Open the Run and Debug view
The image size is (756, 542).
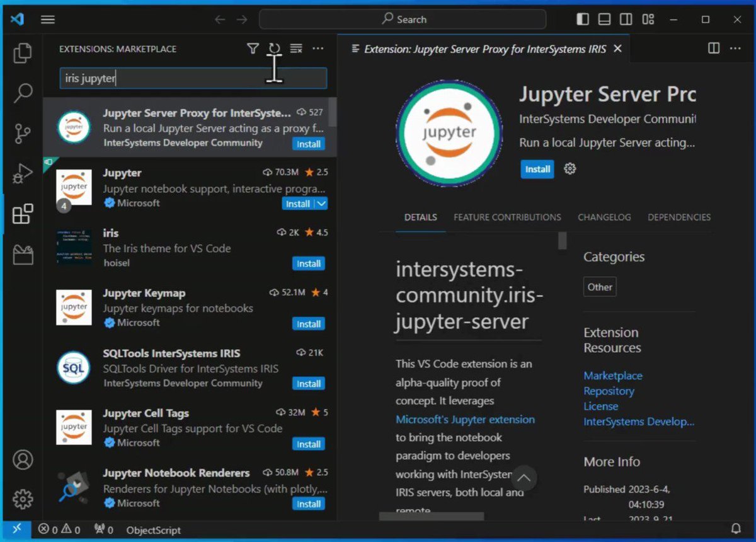click(23, 174)
